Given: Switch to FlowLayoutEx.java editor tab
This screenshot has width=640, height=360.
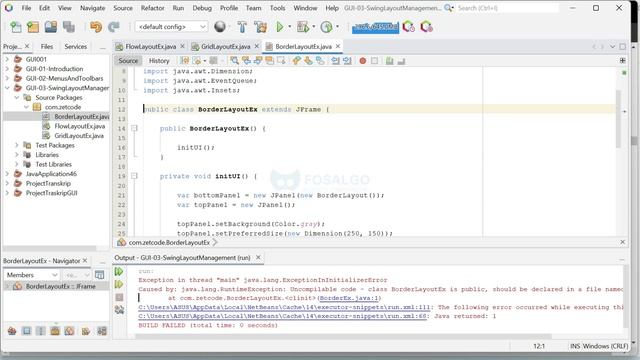Looking at the screenshot, I should tap(151, 47).
